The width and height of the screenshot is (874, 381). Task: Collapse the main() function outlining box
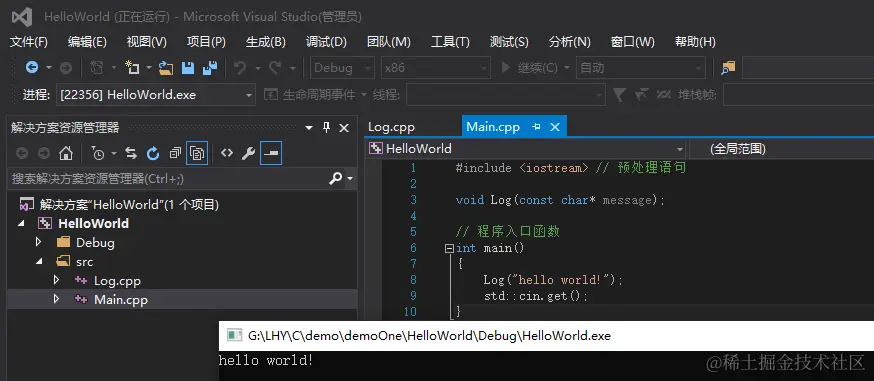[449, 248]
